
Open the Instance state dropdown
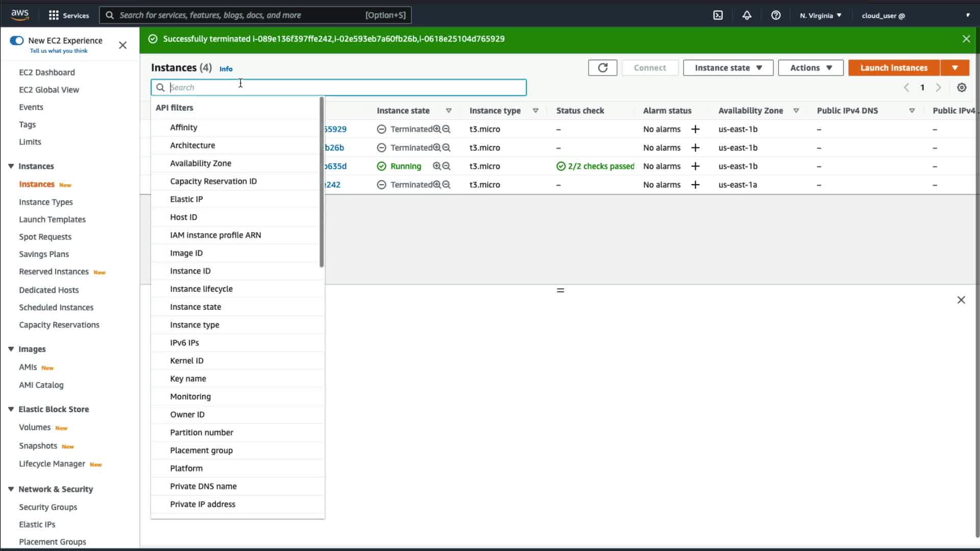728,68
